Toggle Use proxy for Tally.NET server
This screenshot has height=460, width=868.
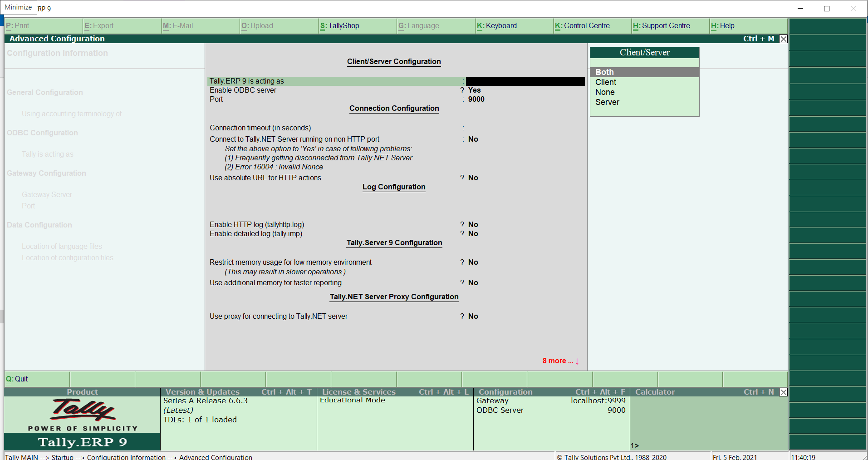tap(473, 317)
